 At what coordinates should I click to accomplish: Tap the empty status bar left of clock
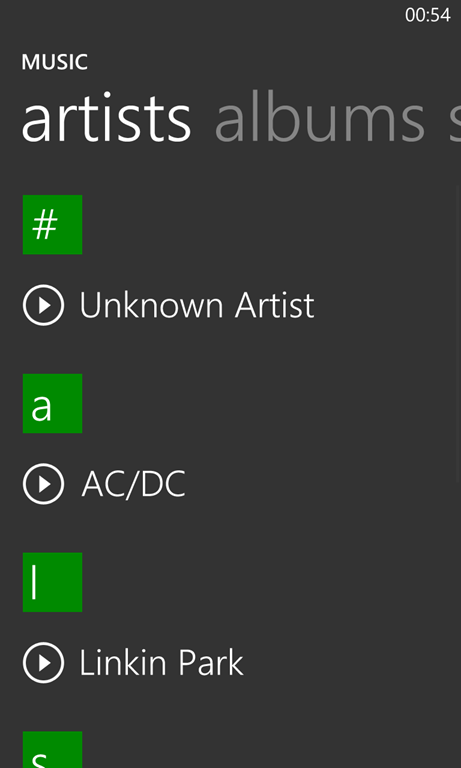pos(201,15)
